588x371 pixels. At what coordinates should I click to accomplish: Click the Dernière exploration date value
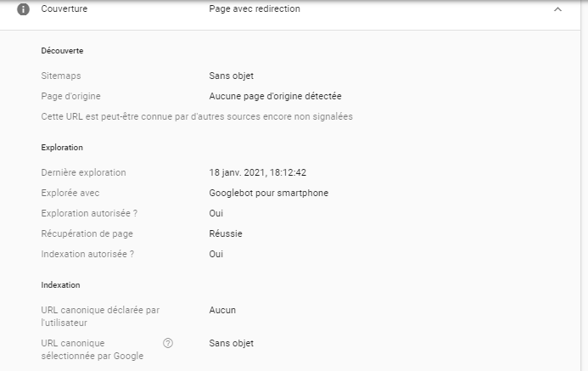click(257, 172)
